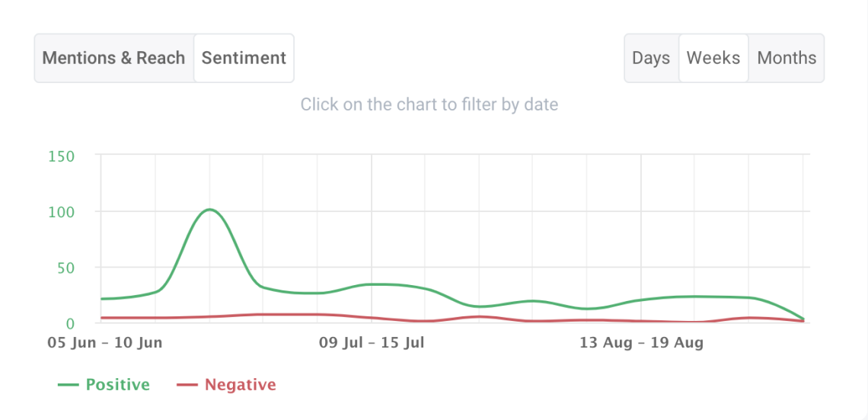Select the Sentiment tab
Screen dimensions: 868x420
(x=244, y=58)
